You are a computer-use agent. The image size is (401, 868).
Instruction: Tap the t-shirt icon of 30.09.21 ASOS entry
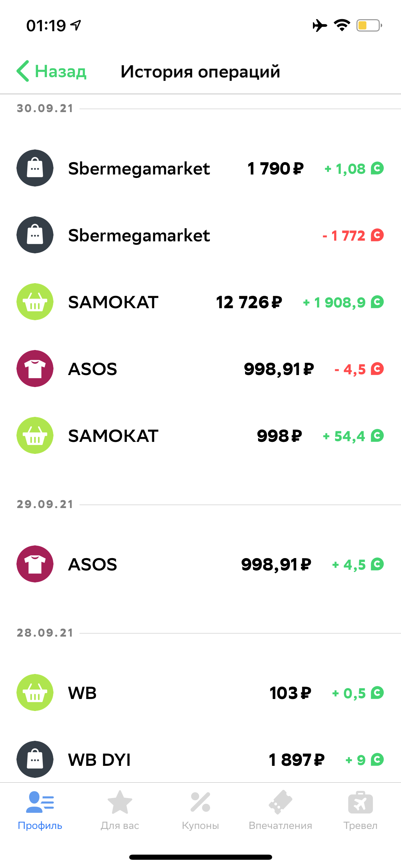click(35, 369)
